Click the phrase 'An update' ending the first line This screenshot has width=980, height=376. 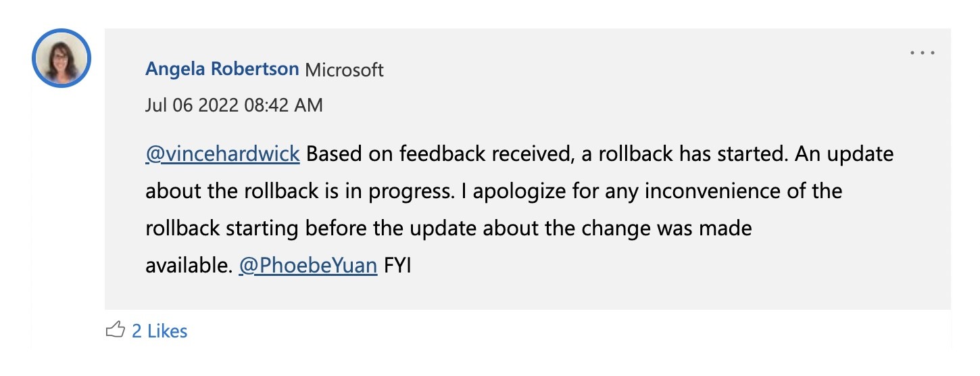coord(844,154)
